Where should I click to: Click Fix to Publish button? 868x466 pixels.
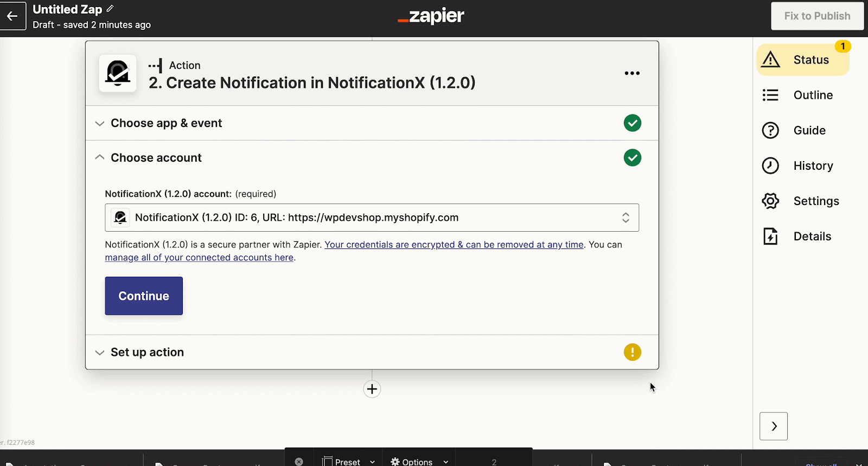tap(817, 16)
